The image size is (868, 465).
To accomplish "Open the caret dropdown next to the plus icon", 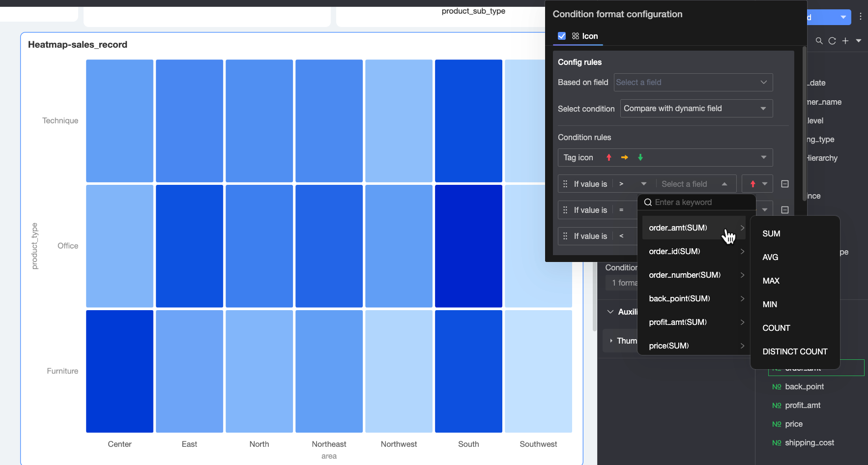I will point(859,41).
